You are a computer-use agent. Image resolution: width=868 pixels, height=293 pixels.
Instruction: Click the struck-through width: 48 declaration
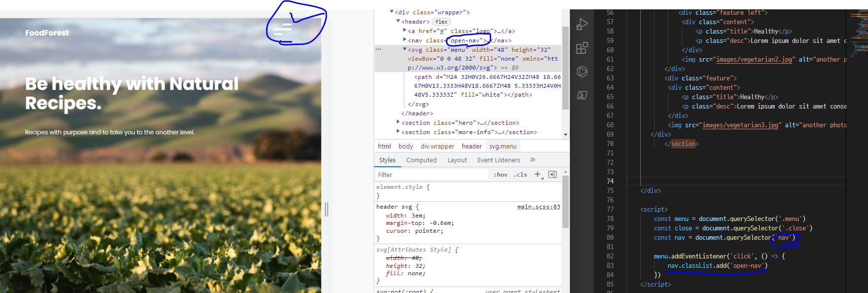404,258
